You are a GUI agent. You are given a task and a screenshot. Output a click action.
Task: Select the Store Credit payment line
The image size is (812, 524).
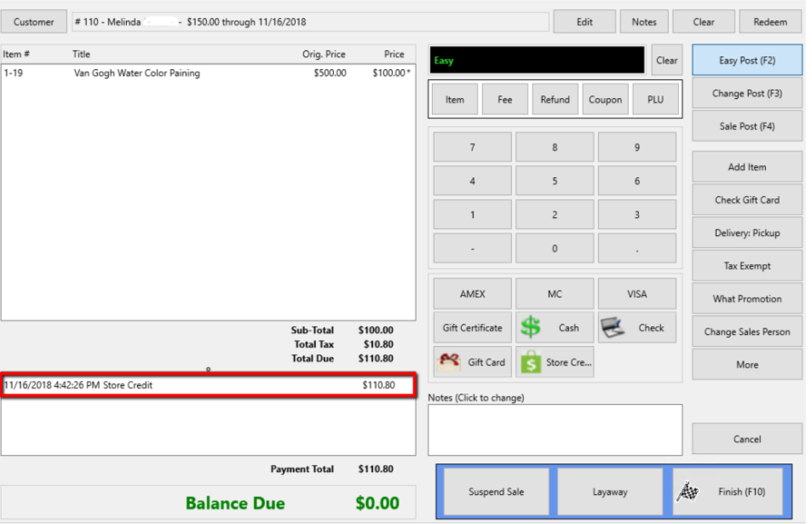(x=208, y=385)
